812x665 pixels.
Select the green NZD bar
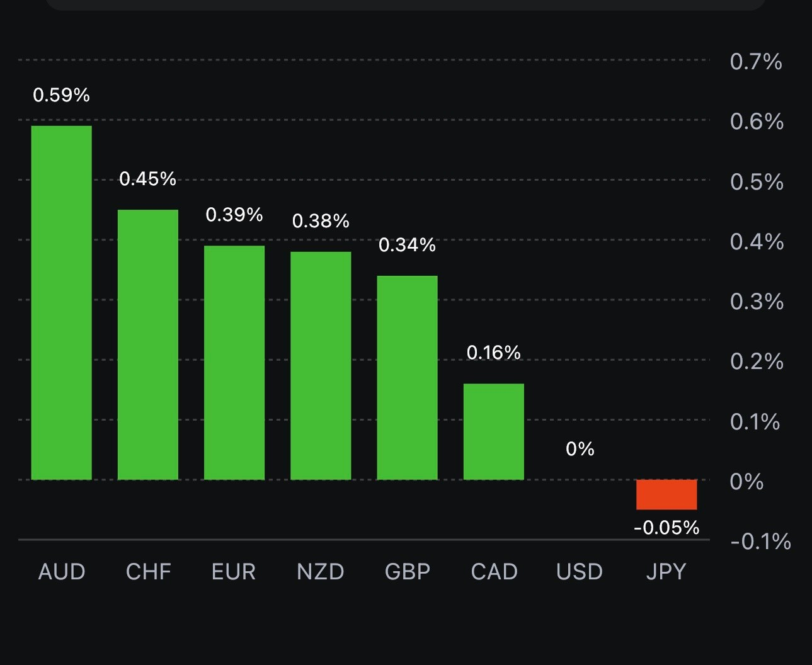[x=321, y=365]
